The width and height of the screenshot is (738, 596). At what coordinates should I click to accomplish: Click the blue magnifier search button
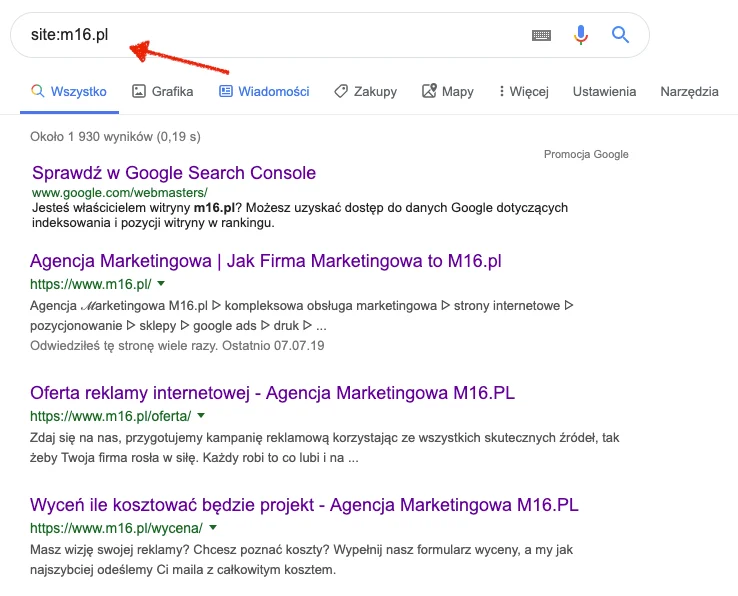click(620, 34)
